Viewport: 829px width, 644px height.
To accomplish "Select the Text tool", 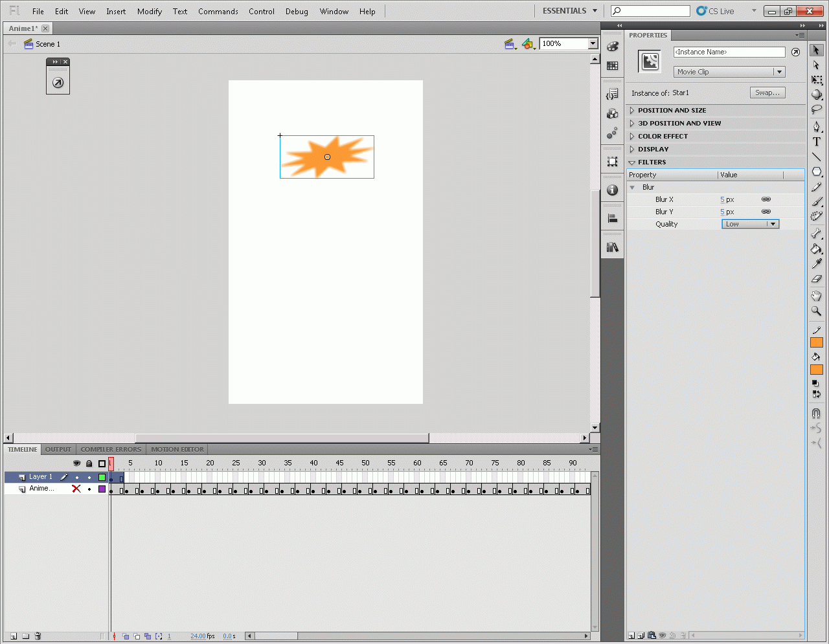I will (x=816, y=142).
